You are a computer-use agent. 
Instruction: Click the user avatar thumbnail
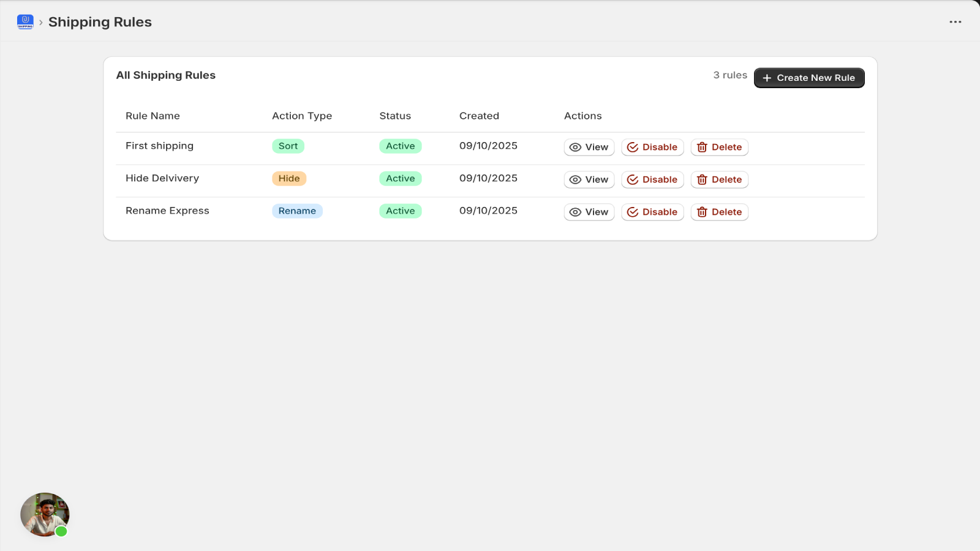[45, 514]
